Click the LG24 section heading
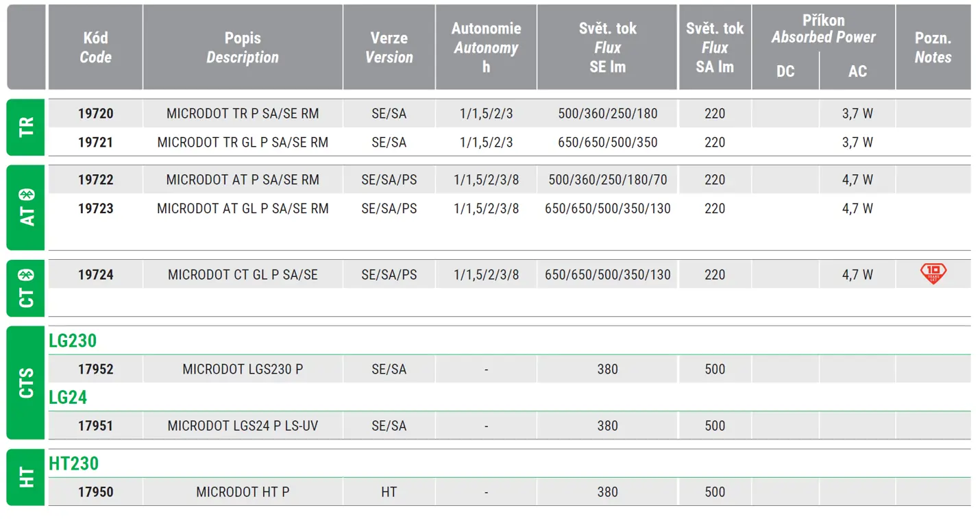980x519 pixels. [68, 397]
